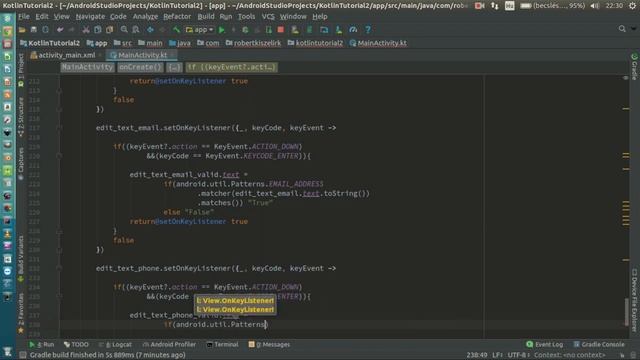
Task: Click the AVD Manager icon
Action: coord(295,30)
